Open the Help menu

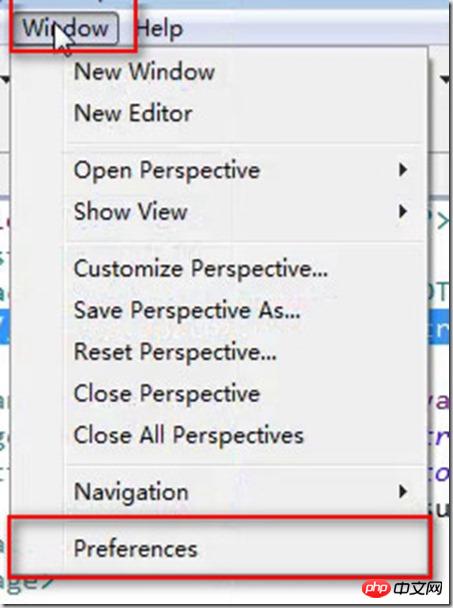159,29
